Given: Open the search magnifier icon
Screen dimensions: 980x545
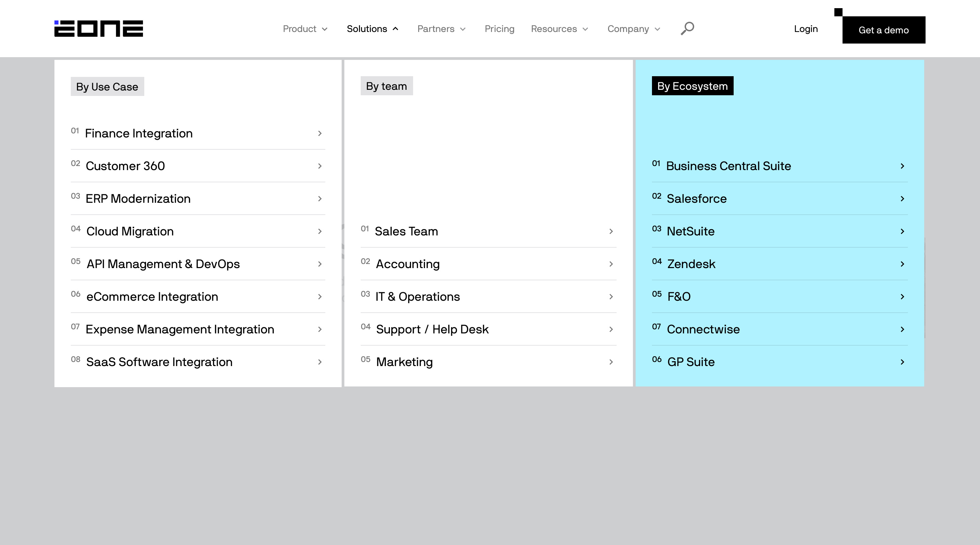Looking at the screenshot, I should 687,29.
